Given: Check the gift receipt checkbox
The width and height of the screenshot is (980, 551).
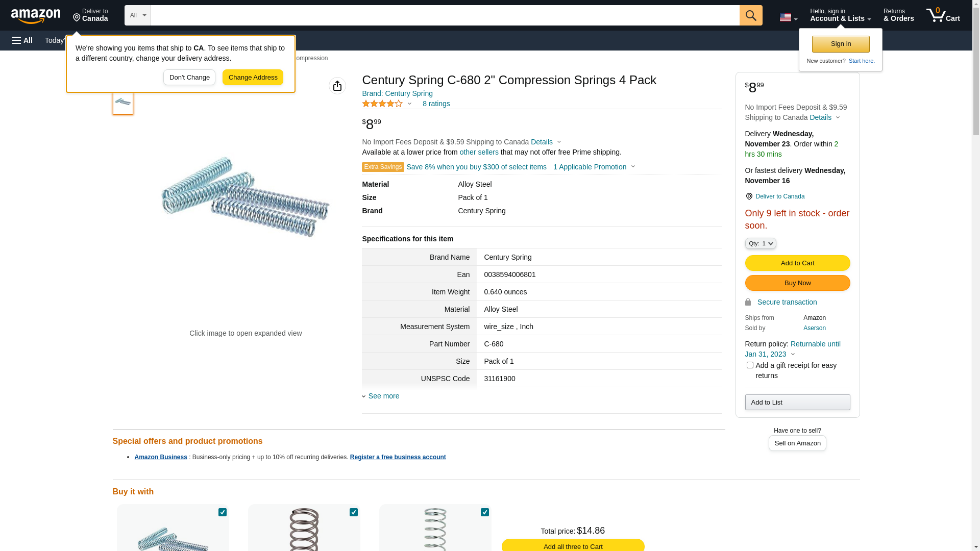Looking at the screenshot, I should click(x=749, y=365).
